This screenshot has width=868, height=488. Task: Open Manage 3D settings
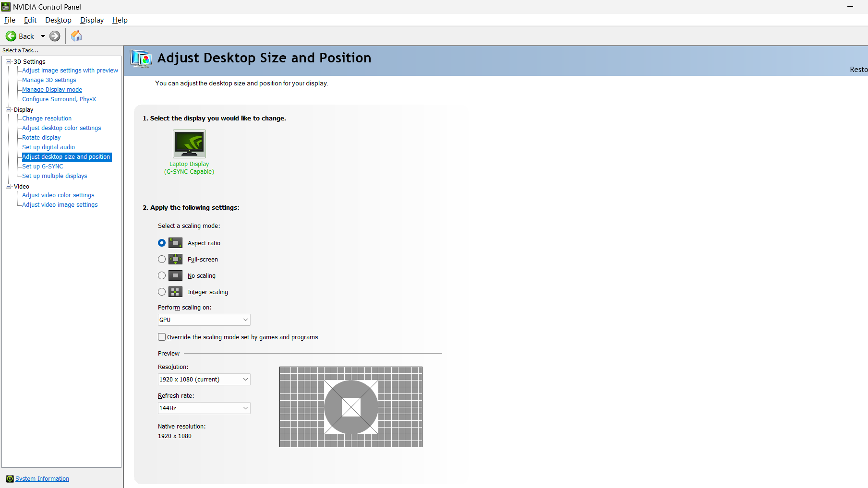tap(49, 80)
